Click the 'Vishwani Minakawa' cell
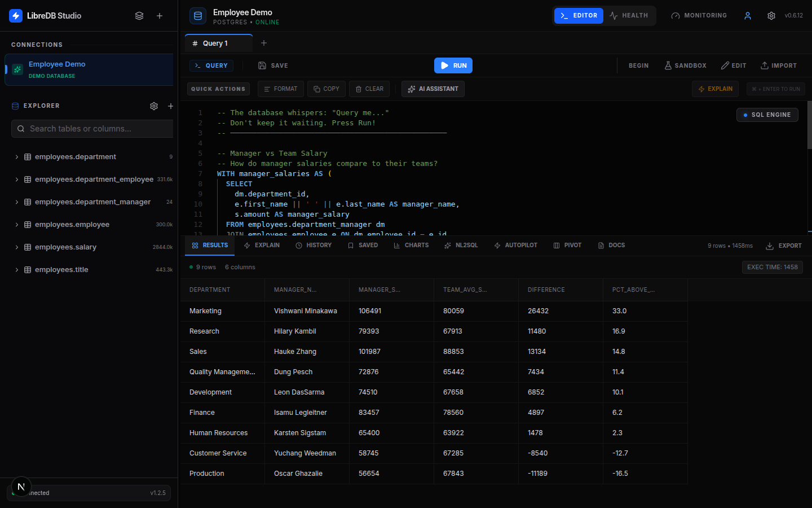This screenshot has height=508, width=812. tap(306, 311)
